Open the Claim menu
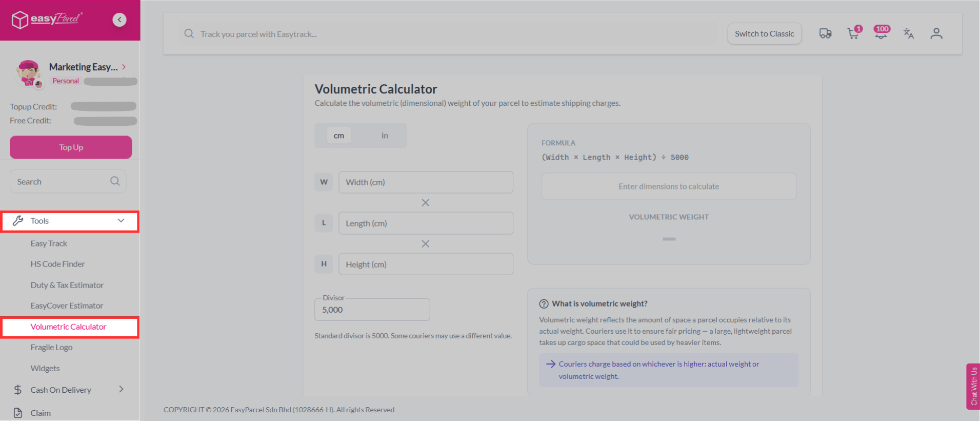 tap(41, 413)
